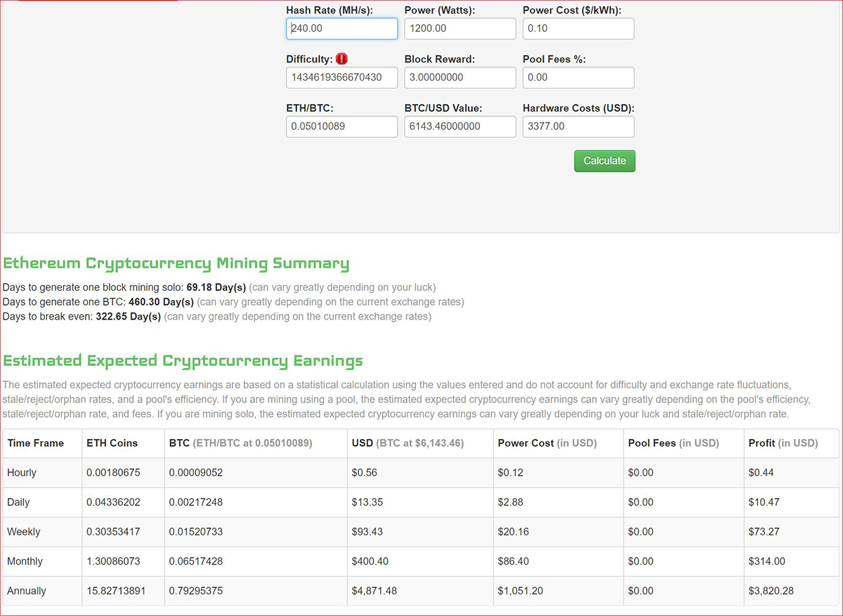The width and height of the screenshot is (843, 616).
Task: Click the BTC/USD Value input field
Action: click(460, 126)
